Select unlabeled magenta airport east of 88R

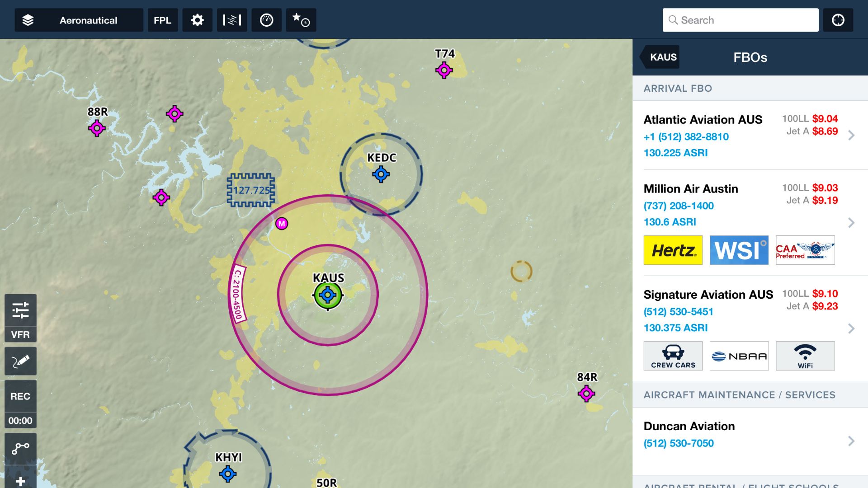click(x=175, y=113)
